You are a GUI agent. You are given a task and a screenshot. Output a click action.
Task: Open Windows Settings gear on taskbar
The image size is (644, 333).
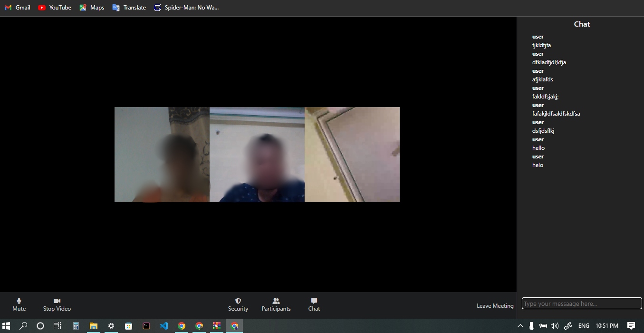coord(111,326)
